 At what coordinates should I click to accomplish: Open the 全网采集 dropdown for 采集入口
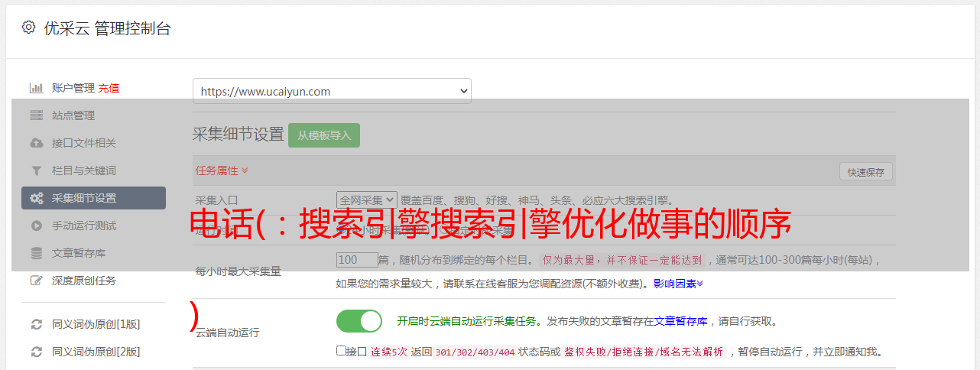[x=367, y=200]
